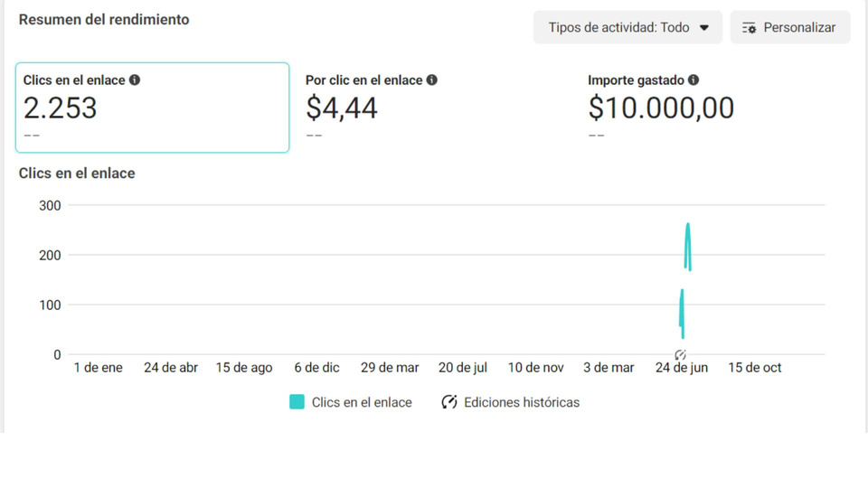Click the dropdown arrow in Tipos de actividad

[x=704, y=28]
